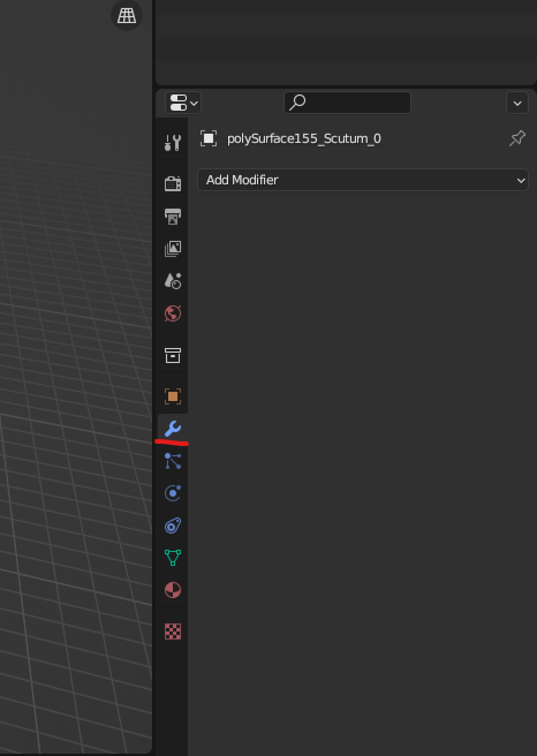Open the editor type dropdown
Image resolution: width=537 pixels, height=756 pixels.
tap(183, 103)
